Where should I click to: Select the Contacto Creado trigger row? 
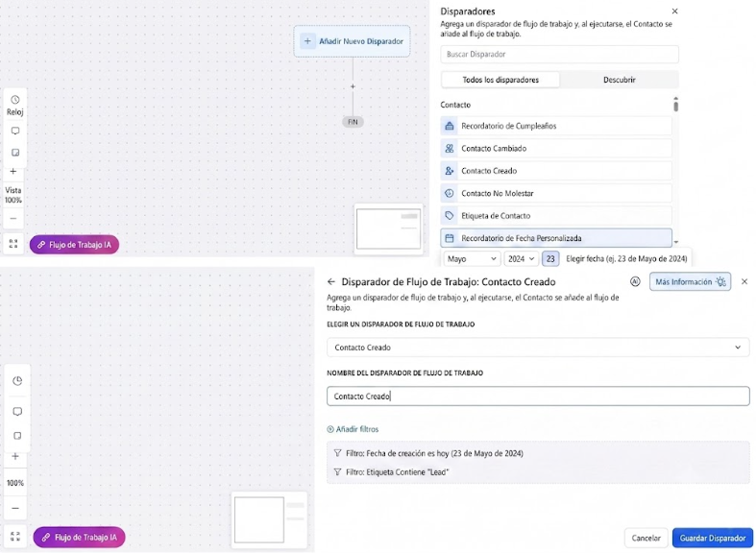(x=556, y=171)
